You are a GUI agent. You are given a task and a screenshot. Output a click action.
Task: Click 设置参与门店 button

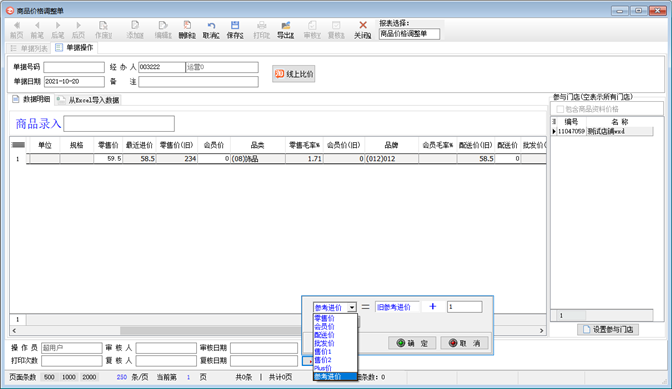point(608,329)
